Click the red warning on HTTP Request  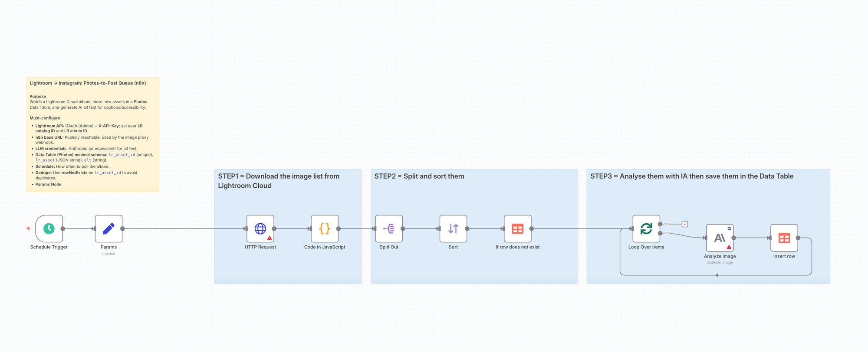[270, 238]
